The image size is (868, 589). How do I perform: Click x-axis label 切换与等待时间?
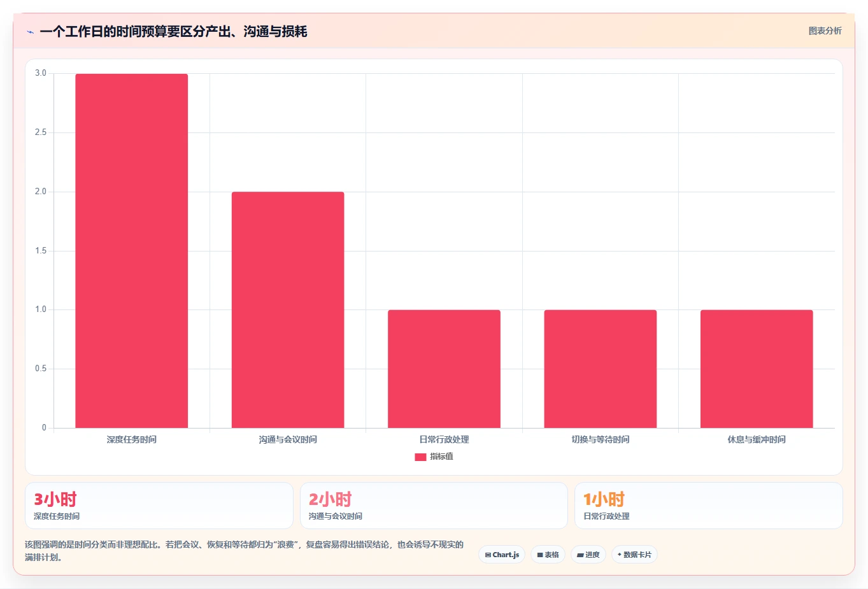601,439
